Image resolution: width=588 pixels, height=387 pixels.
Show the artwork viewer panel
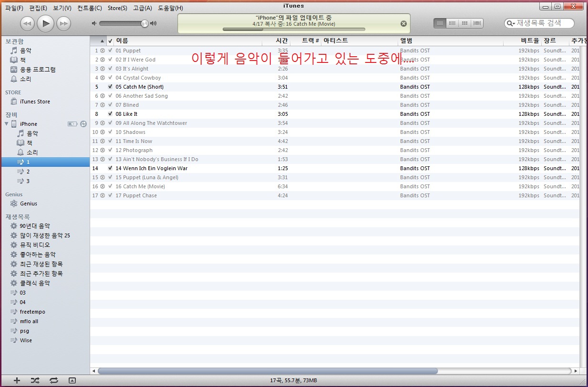72,380
